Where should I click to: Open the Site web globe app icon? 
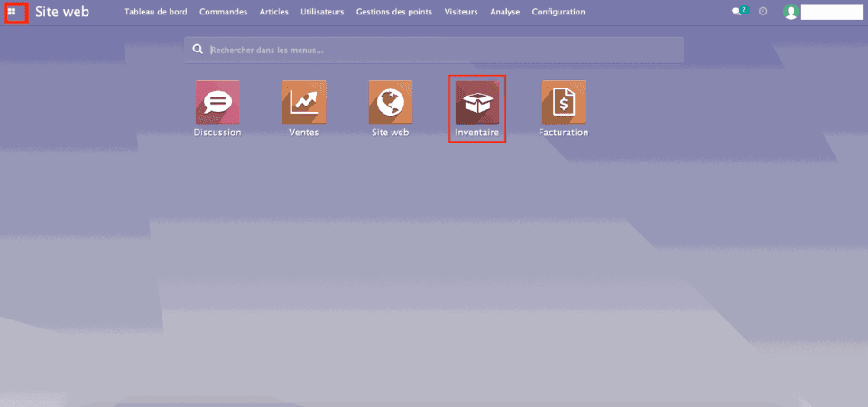coord(391,102)
